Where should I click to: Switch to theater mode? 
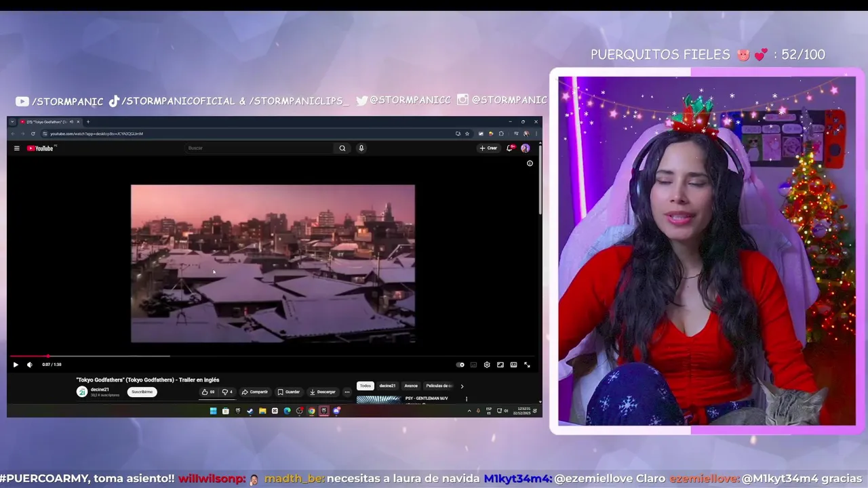pyautogui.click(x=513, y=365)
